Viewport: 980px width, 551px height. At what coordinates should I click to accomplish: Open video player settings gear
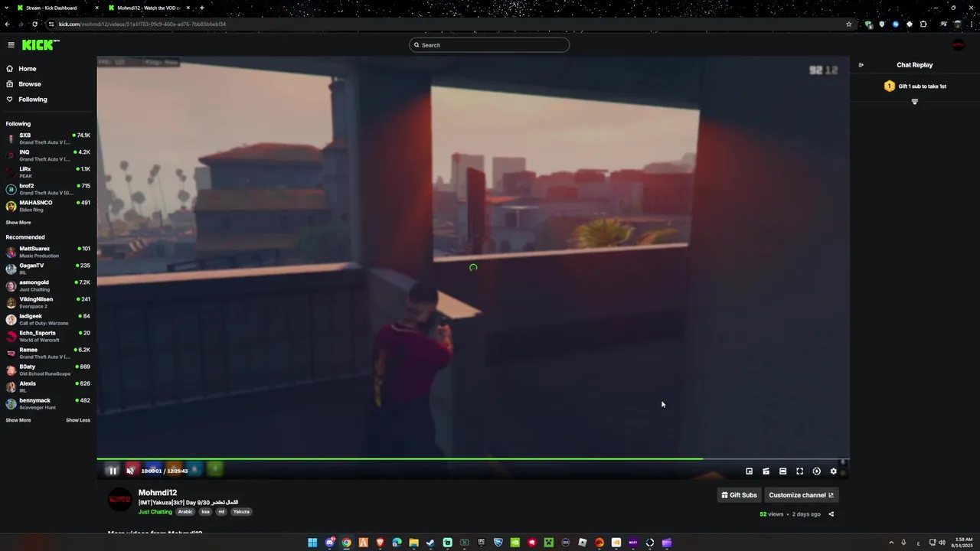click(x=834, y=471)
